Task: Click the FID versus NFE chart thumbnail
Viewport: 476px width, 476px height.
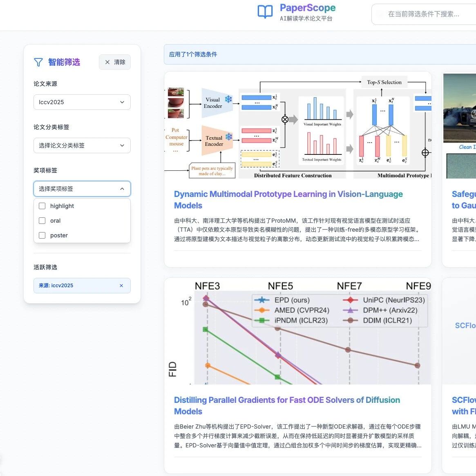Action: 298,332
